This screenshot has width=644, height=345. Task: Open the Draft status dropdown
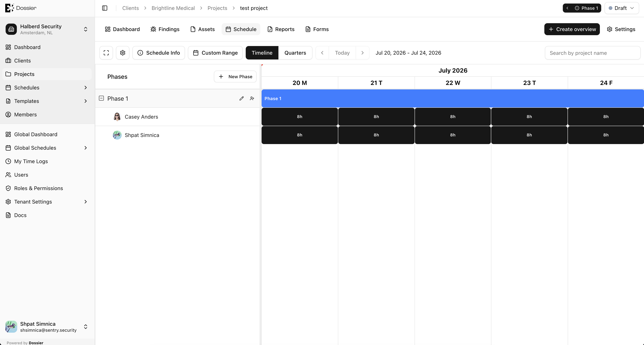622,8
